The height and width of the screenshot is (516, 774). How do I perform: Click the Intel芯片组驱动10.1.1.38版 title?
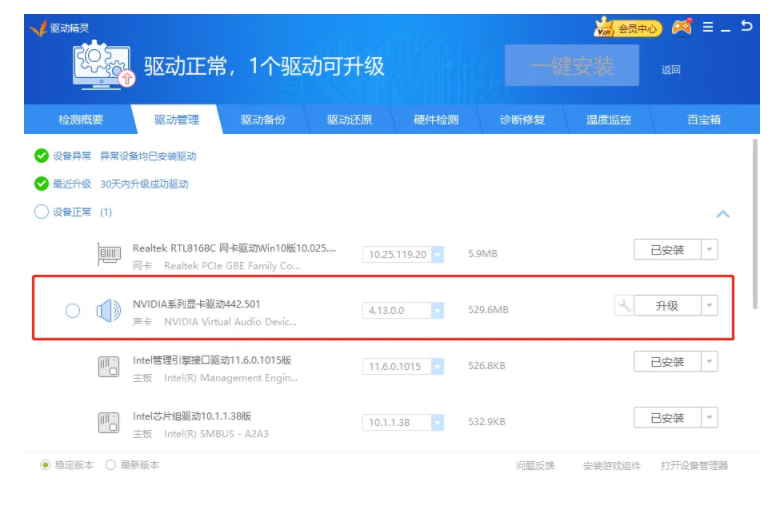tap(192, 416)
